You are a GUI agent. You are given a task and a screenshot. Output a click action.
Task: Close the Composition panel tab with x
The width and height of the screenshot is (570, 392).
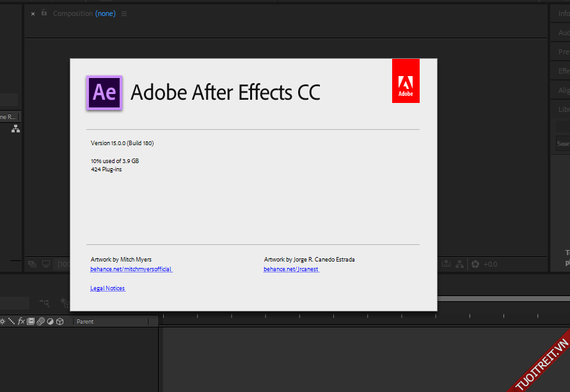click(x=33, y=13)
